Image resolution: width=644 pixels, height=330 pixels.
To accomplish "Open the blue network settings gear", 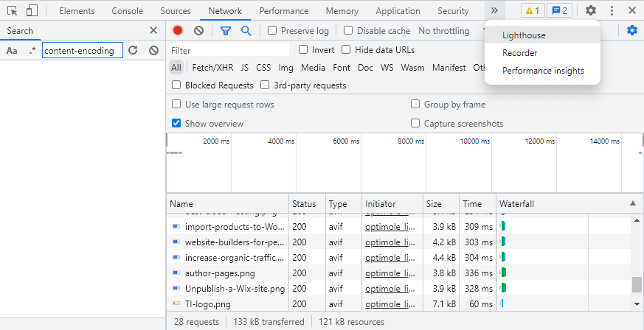I will (632, 30).
